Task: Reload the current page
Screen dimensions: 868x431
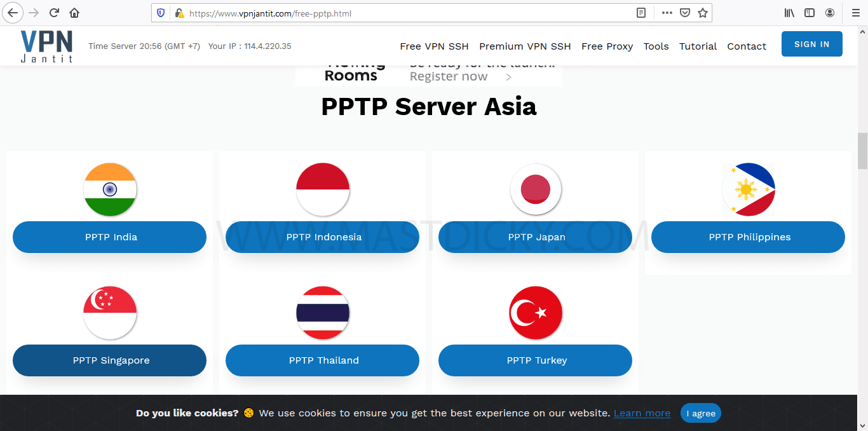Action: pyautogui.click(x=55, y=13)
